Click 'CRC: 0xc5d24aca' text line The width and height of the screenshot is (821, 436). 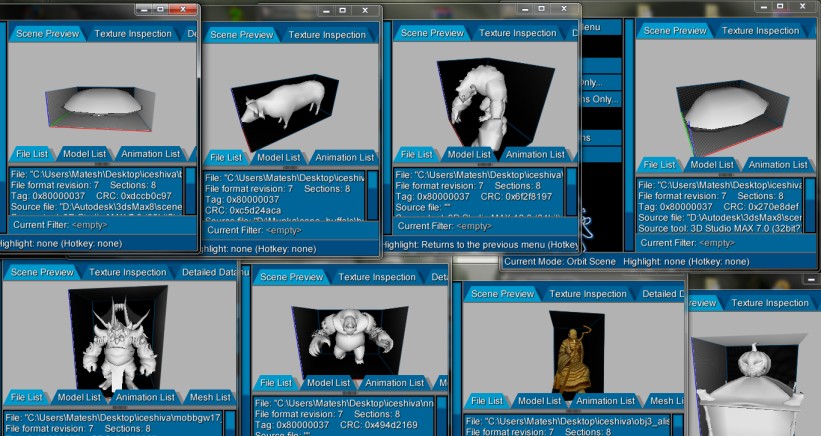[243, 210]
